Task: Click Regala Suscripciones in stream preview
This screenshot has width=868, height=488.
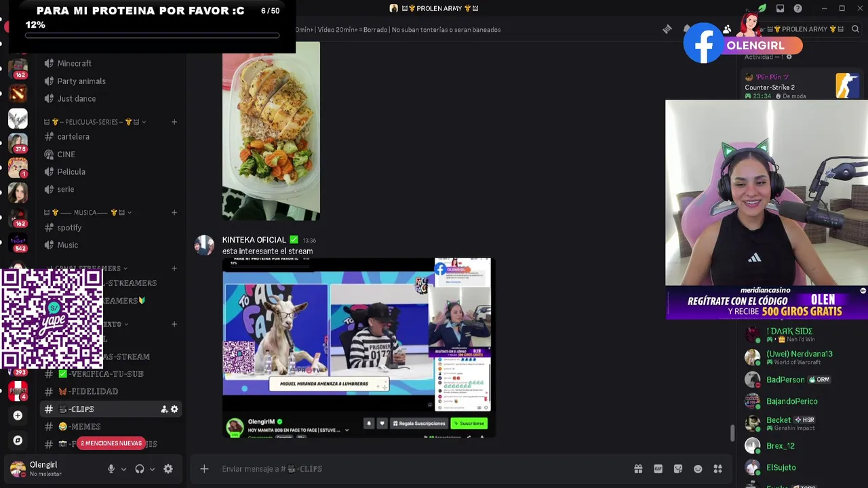Action: [x=418, y=423]
